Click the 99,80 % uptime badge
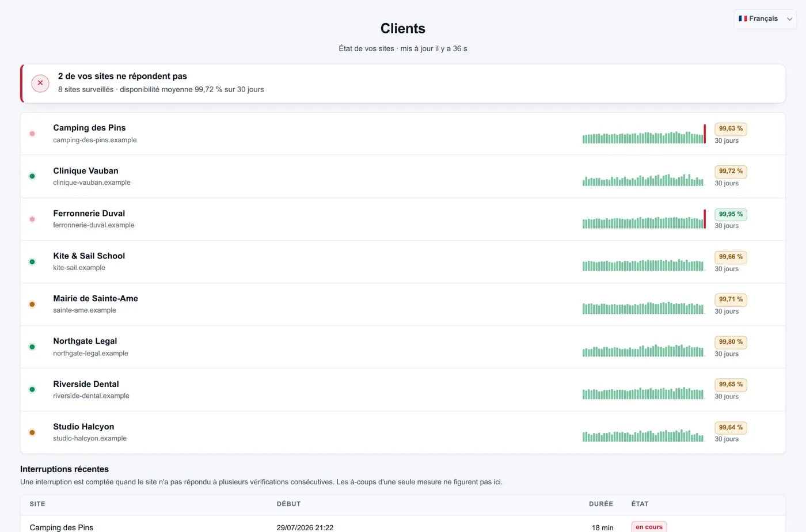 pyautogui.click(x=731, y=342)
